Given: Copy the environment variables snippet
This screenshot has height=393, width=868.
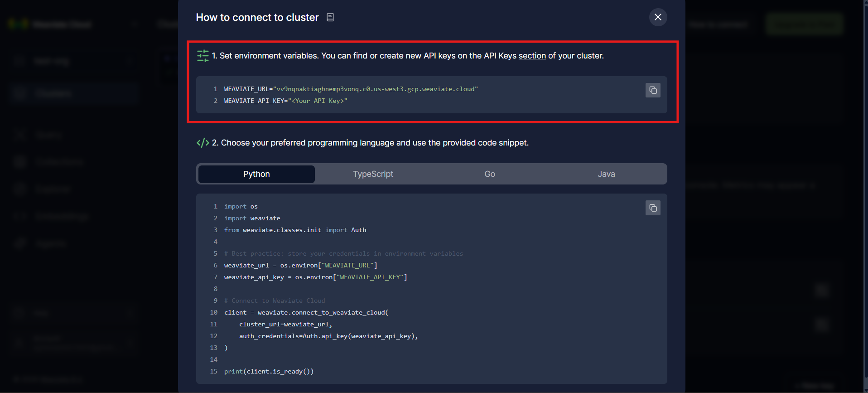Looking at the screenshot, I should tap(652, 90).
